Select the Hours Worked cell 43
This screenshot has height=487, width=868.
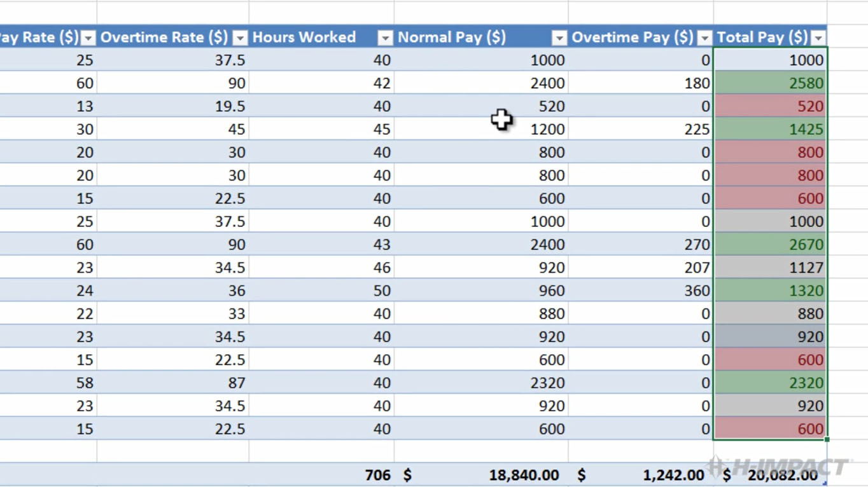(321, 245)
